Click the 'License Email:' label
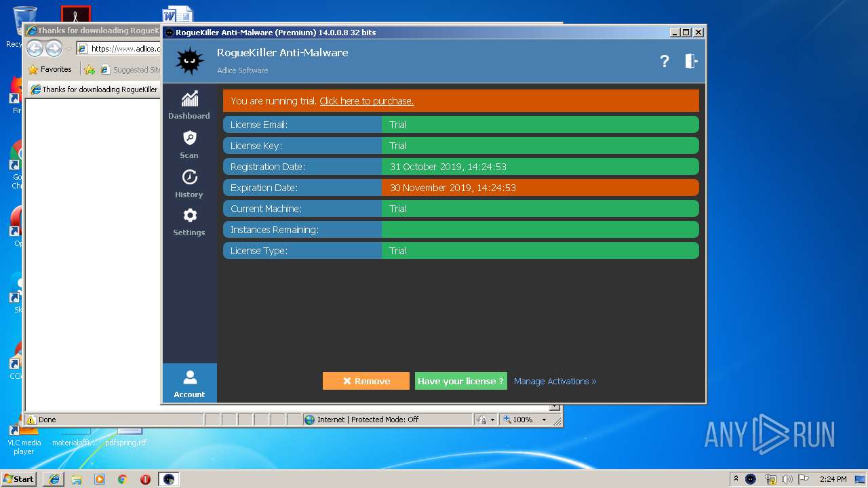The width and height of the screenshot is (868, 488). click(x=259, y=125)
